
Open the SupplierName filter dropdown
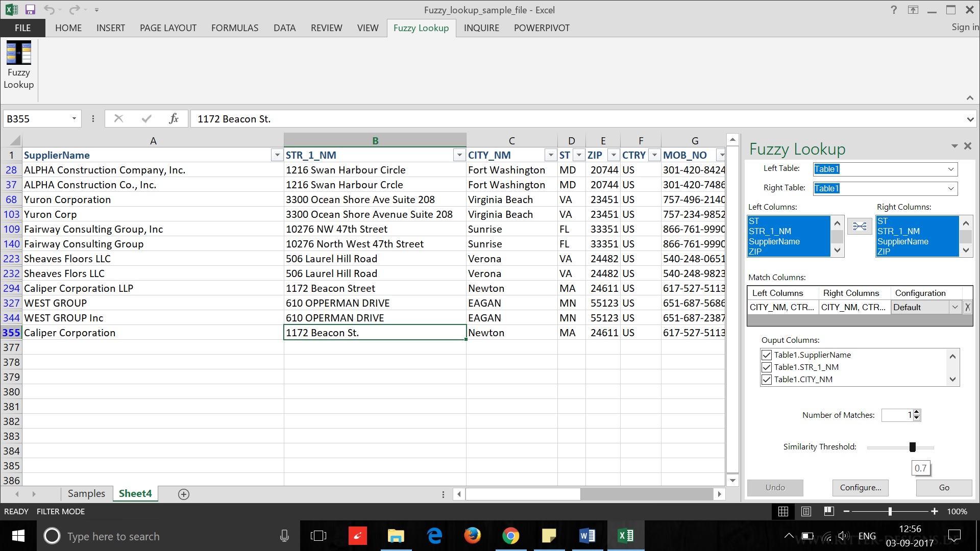[277, 155]
